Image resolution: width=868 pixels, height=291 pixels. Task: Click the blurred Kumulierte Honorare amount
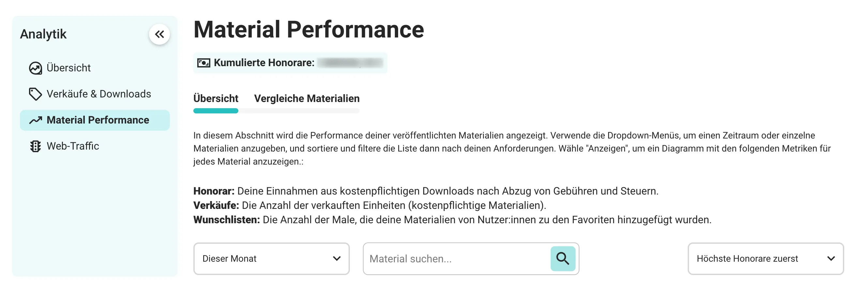point(351,63)
